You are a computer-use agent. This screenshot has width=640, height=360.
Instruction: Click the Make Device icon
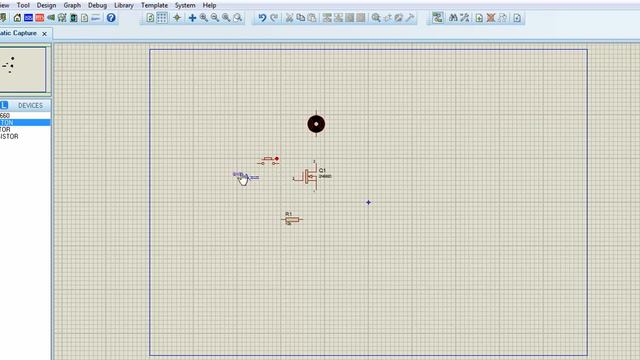click(x=387, y=18)
